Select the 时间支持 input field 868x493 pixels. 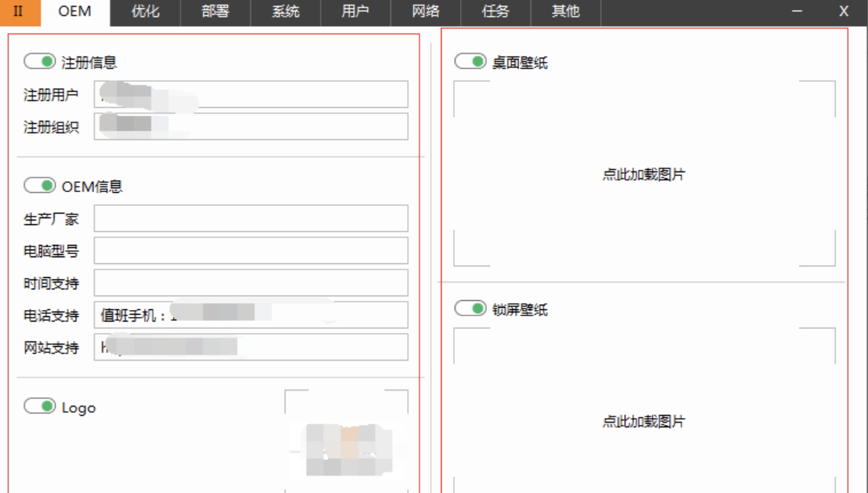coord(250,282)
